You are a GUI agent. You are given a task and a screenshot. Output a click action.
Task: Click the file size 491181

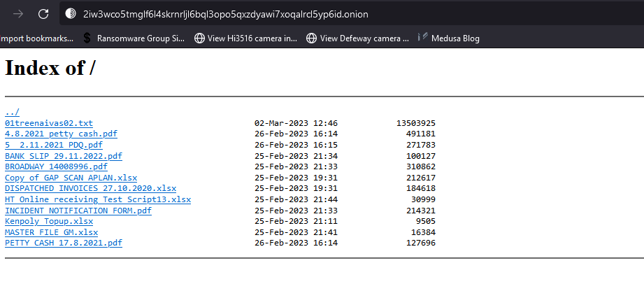coord(421,134)
